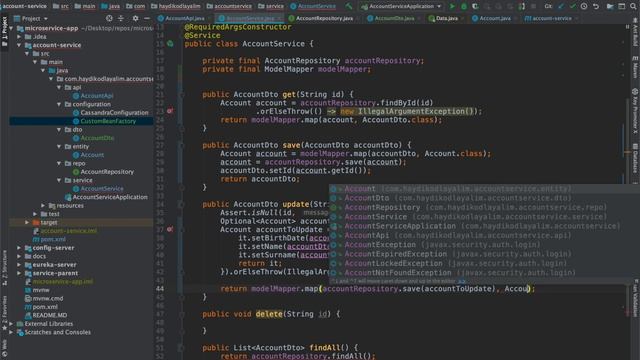Click the delete method name in the editor
The image size is (640, 360).
[x=269, y=314]
